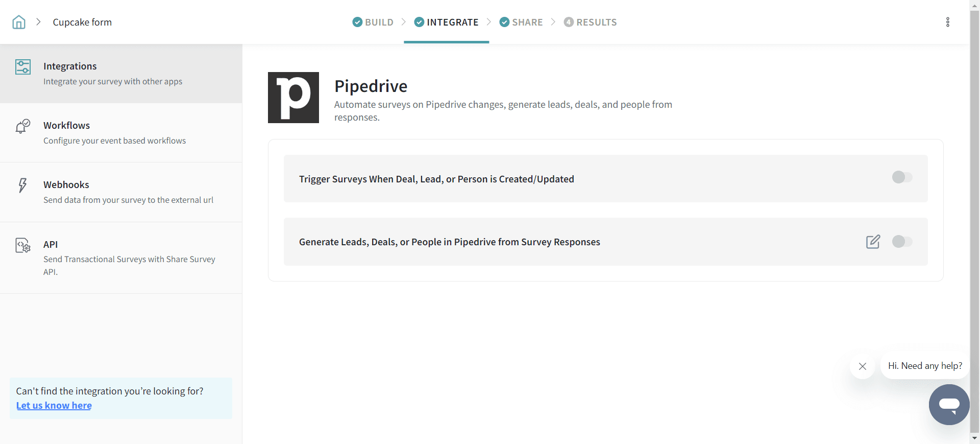This screenshot has width=980, height=444.
Task: Click the edit icon for Generate Leads row
Action: (x=873, y=242)
